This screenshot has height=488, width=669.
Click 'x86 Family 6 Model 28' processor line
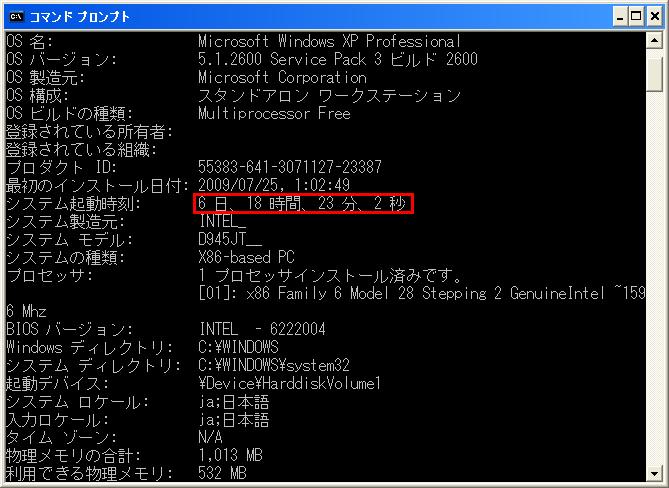click(422, 293)
